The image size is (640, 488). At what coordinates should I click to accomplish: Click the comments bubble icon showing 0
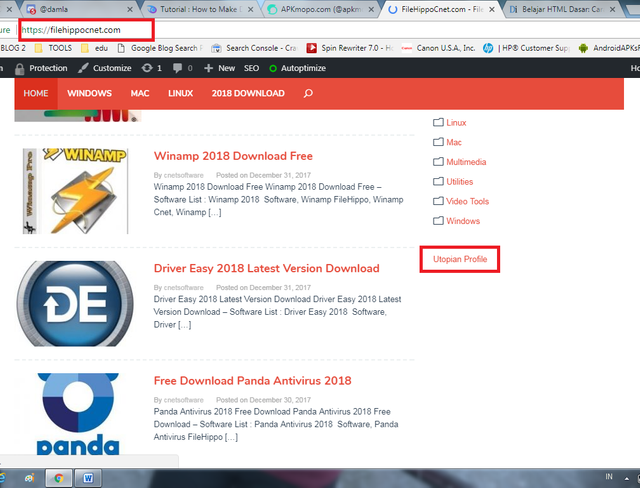pos(182,68)
